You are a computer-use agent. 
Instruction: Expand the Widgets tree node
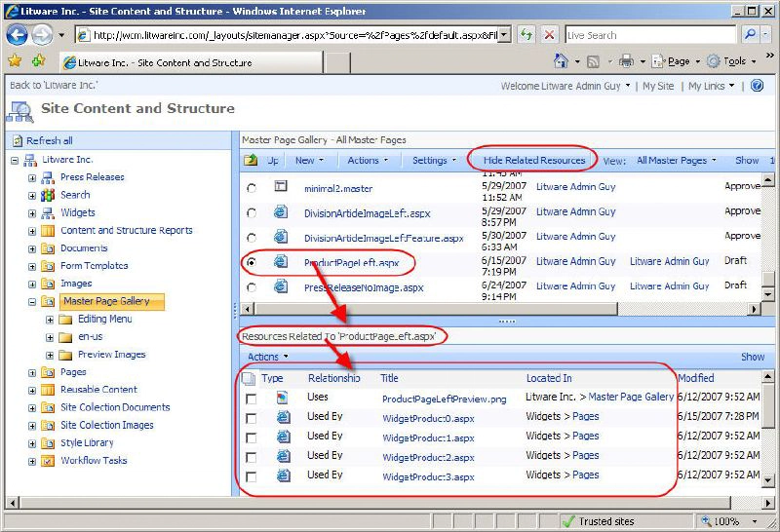[32, 213]
